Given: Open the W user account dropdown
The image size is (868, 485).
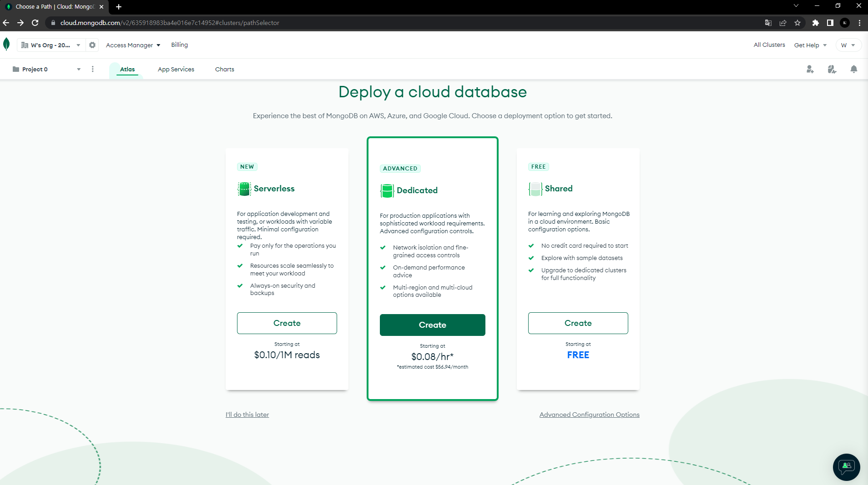Looking at the screenshot, I should pyautogui.click(x=848, y=45).
